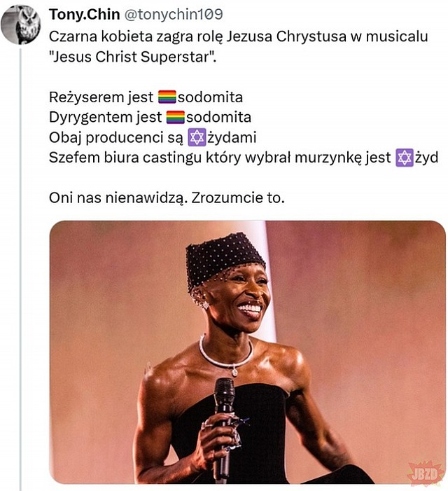Viewport: 448px width, 491px height.
Task: Click the JBZD watermark logo
Action: 426,471
